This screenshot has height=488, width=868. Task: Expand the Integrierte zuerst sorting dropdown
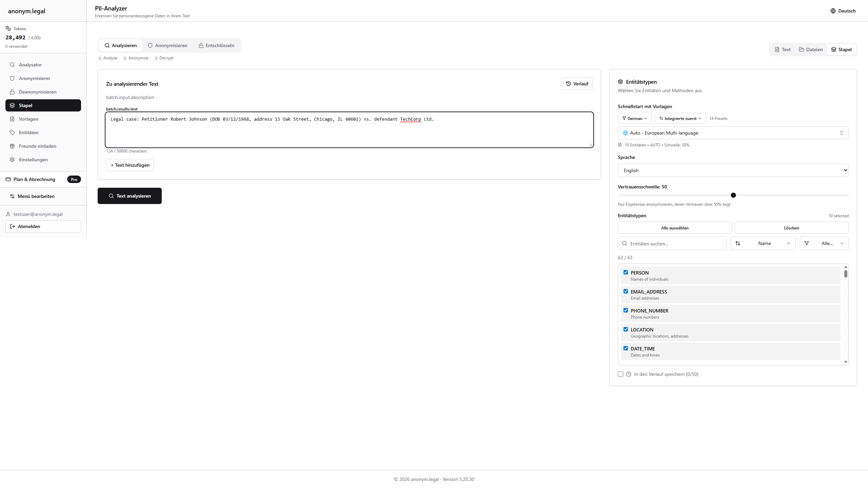click(x=680, y=118)
